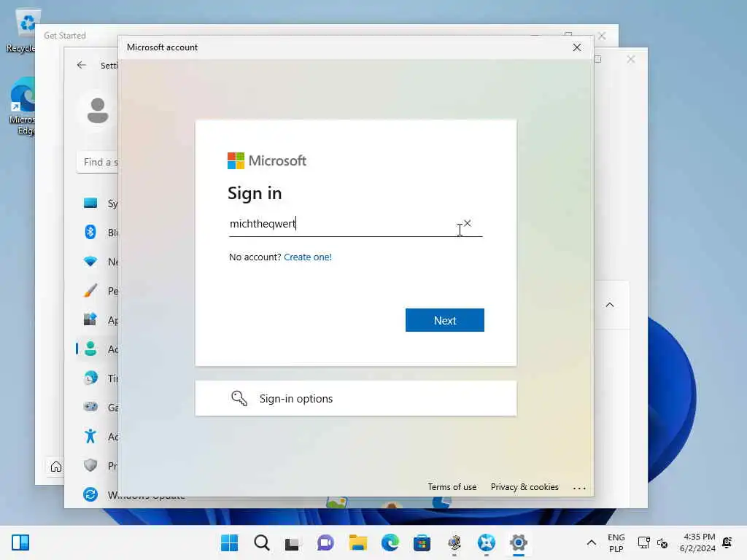Open the network icon in system tray
747x560 pixels.
point(643,542)
